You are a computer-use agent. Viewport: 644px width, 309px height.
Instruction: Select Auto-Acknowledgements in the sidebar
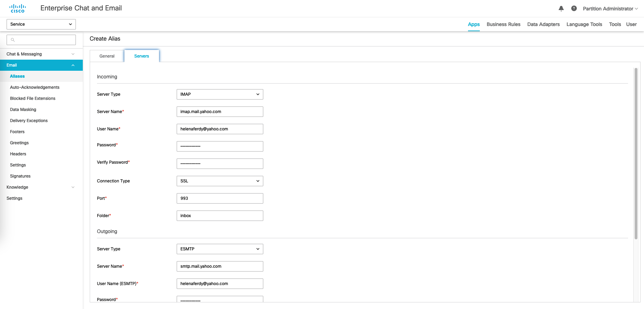[x=35, y=87]
